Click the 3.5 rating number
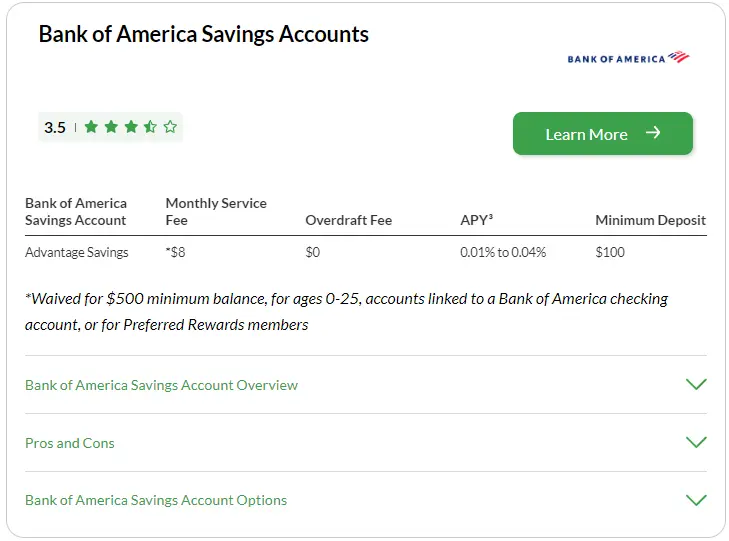Screen dimensions: 729x541 coord(55,127)
